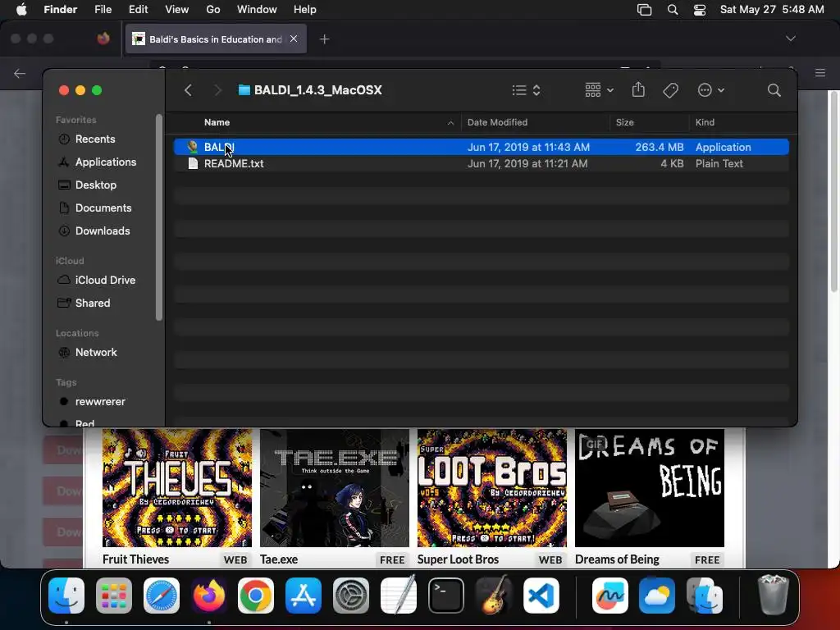Screen dimensions: 840x630
Task: Open Downloads in Finder sidebar
Action: point(103,231)
